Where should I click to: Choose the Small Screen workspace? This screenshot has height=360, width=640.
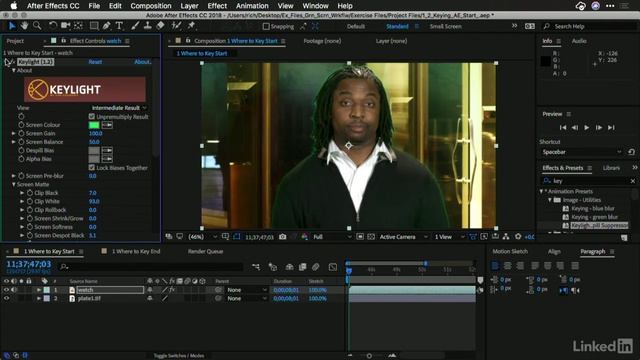pos(445,26)
